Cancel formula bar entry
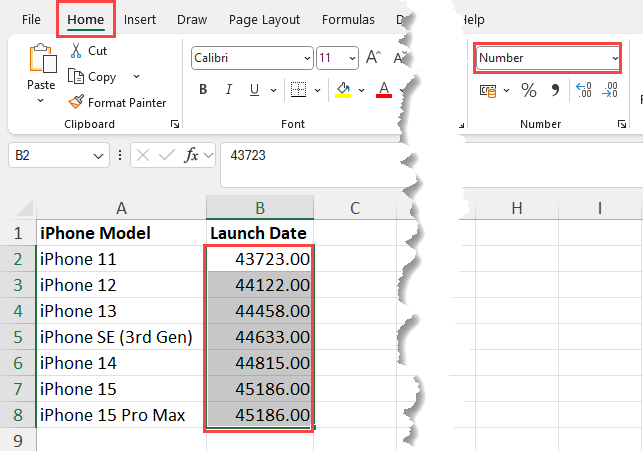 click(x=143, y=155)
